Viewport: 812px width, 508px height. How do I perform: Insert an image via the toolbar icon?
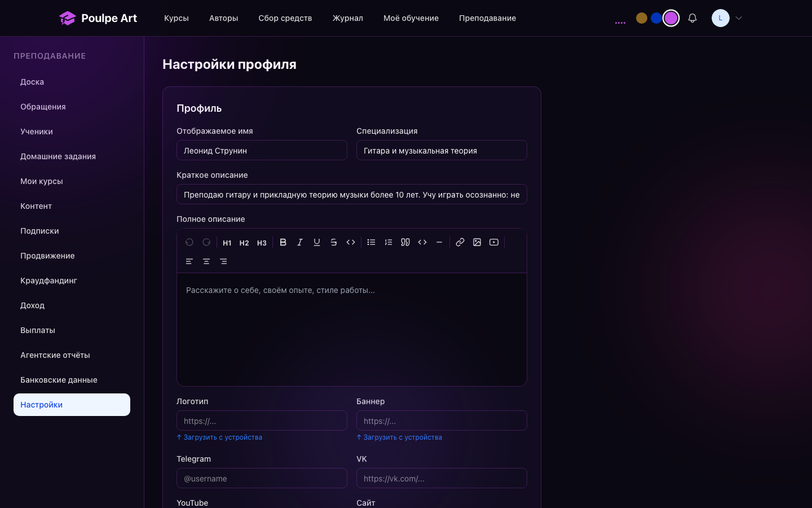(477, 242)
